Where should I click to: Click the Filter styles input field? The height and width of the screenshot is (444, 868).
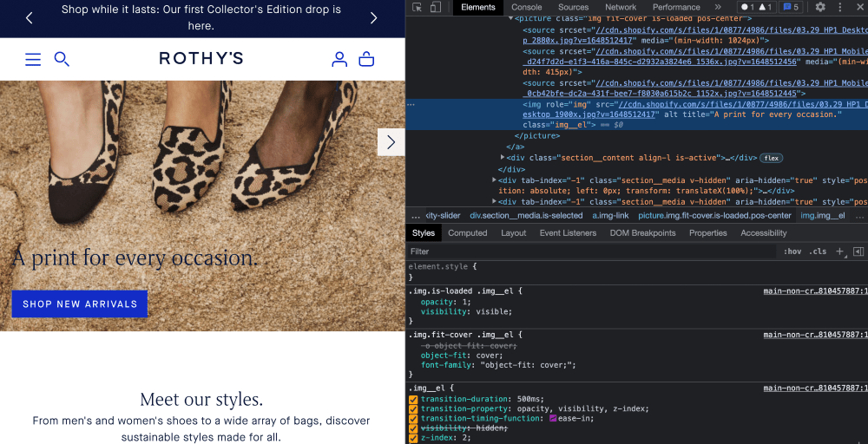[592, 251]
